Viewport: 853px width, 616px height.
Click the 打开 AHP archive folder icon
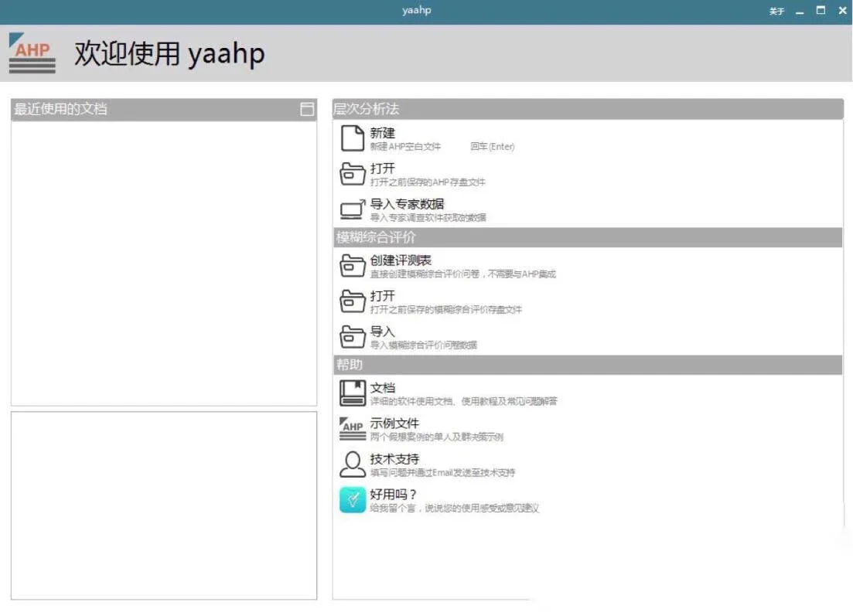[x=352, y=173]
